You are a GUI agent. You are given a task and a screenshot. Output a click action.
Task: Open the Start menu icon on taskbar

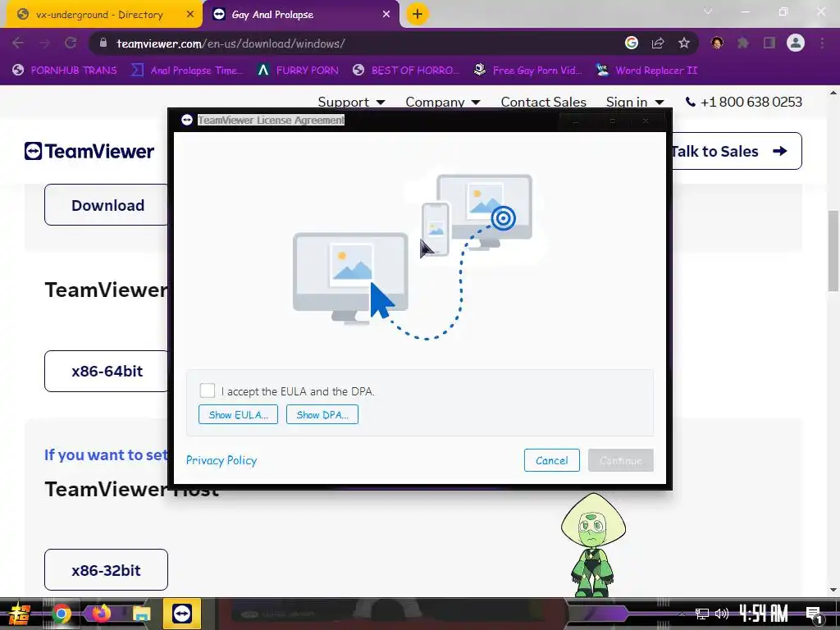[19, 614]
